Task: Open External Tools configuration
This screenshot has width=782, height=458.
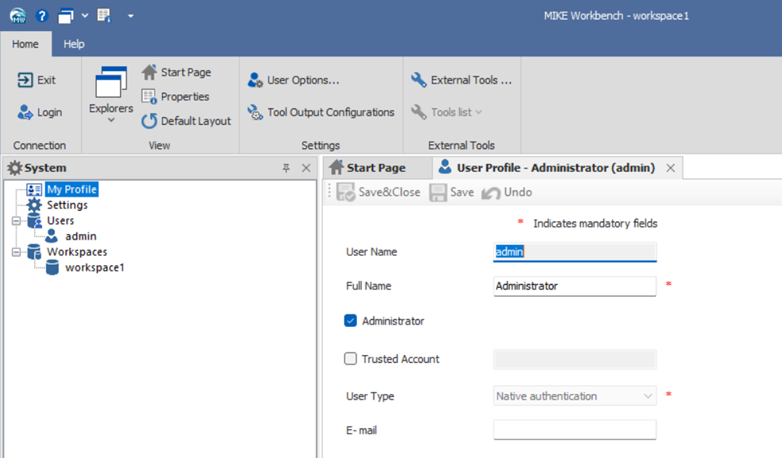Action: click(461, 80)
